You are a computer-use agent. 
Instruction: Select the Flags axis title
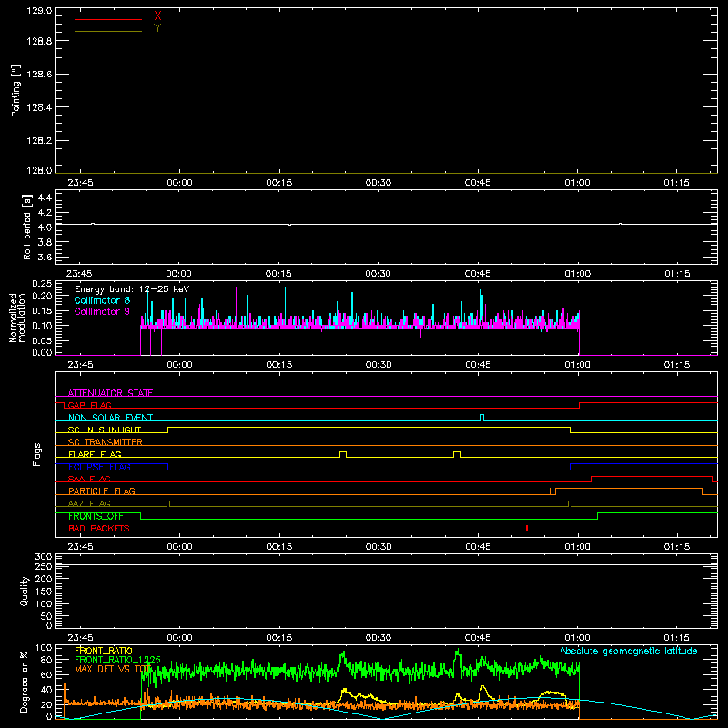(37, 454)
